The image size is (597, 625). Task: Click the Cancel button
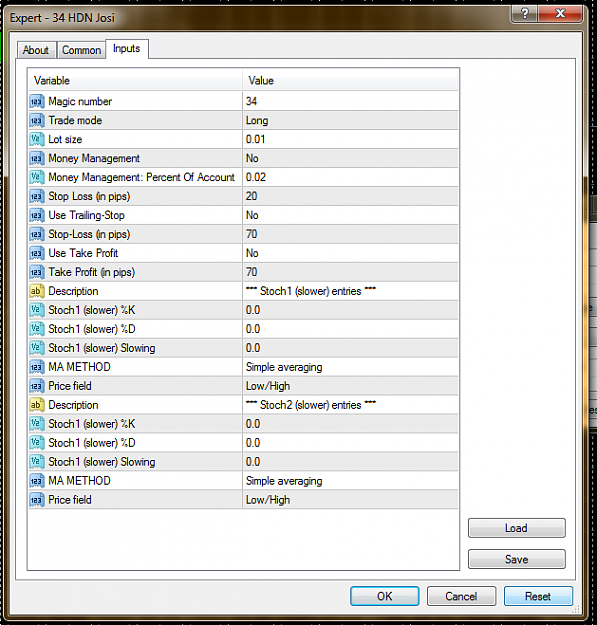pyautogui.click(x=461, y=596)
